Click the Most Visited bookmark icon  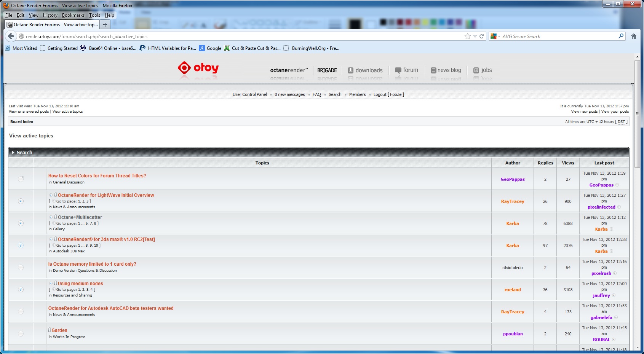pos(8,48)
